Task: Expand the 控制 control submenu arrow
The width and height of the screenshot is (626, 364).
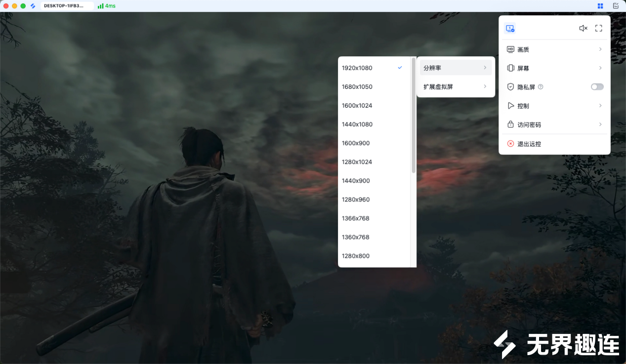Action: click(600, 106)
